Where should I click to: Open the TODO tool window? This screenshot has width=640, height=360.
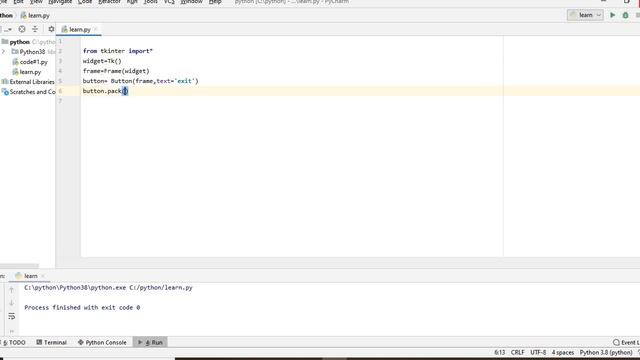pos(14,342)
